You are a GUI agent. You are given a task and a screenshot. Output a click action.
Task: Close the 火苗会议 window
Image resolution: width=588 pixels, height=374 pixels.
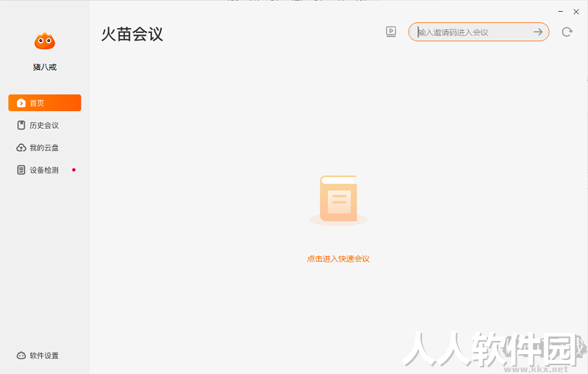point(576,12)
